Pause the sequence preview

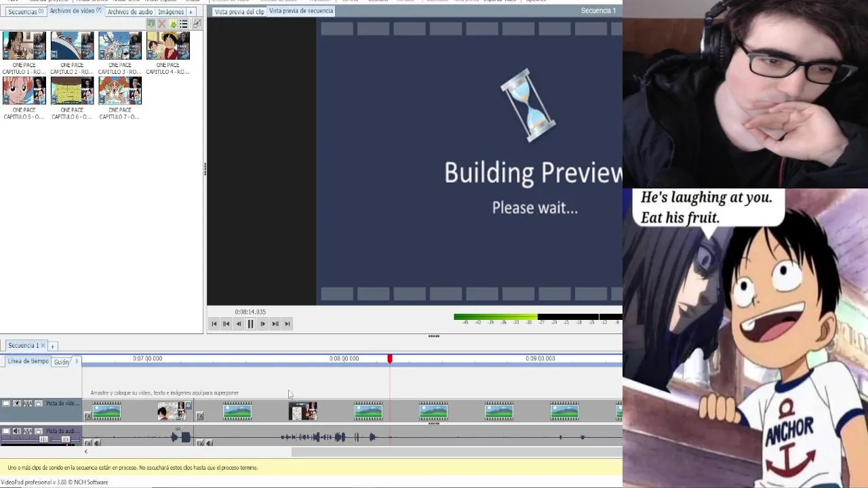(251, 324)
